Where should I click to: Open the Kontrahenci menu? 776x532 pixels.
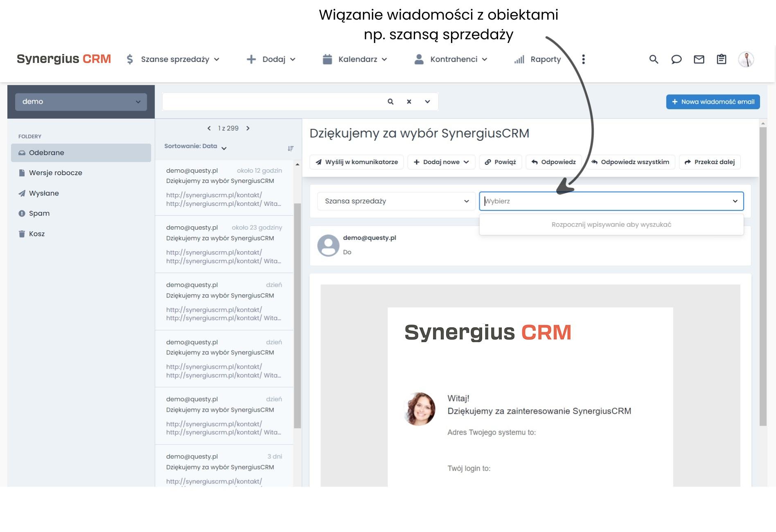(454, 59)
